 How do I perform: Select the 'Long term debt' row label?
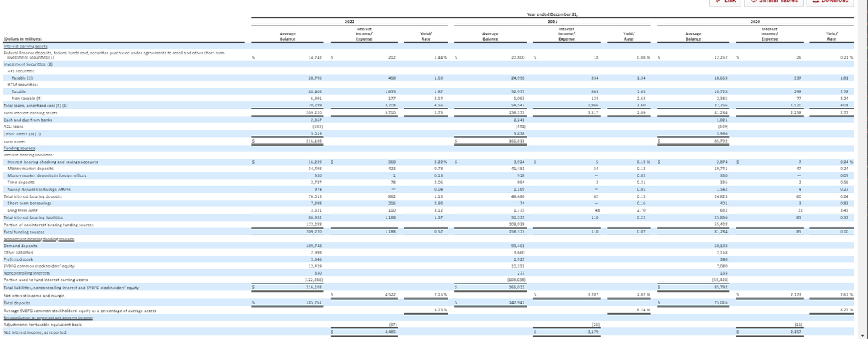coord(22,211)
